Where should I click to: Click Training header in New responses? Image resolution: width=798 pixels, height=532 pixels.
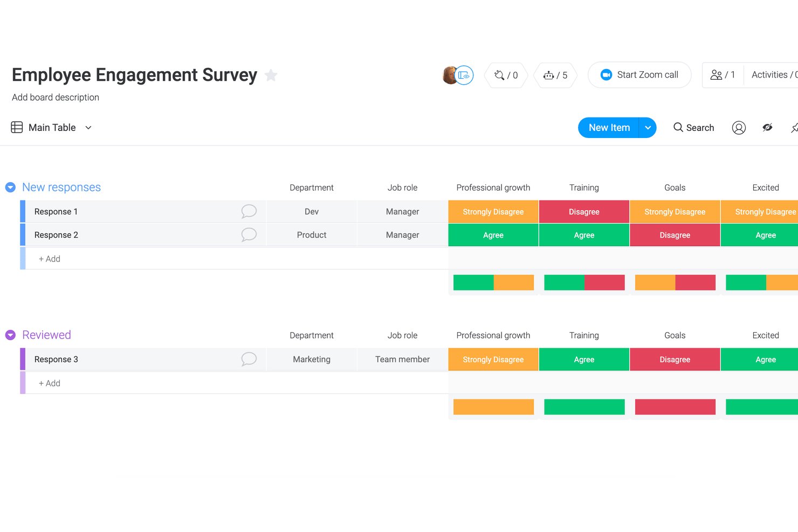584,188
